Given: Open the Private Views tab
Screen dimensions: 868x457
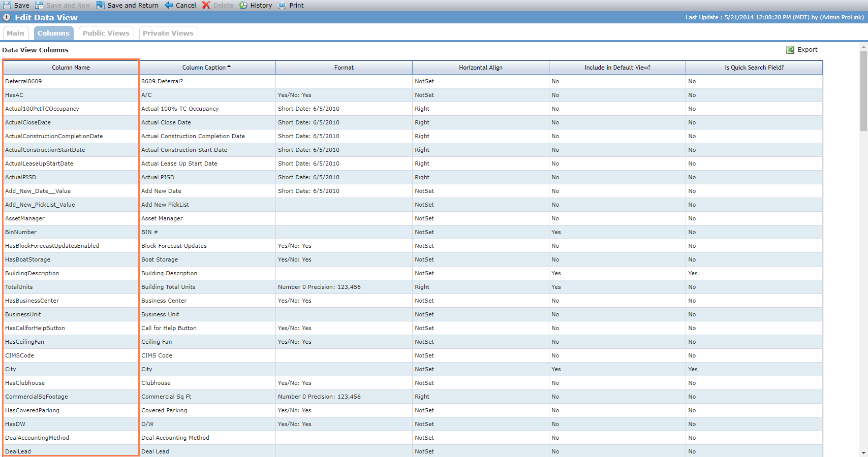Looking at the screenshot, I should (x=168, y=33).
